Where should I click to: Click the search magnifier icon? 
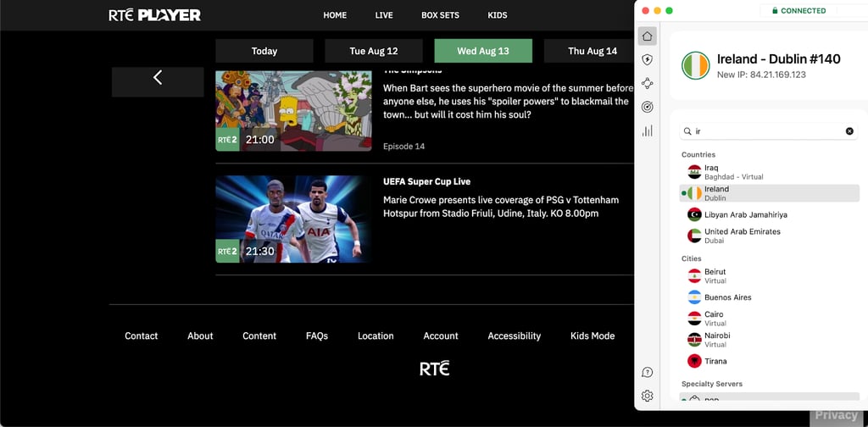pyautogui.click(x=687, y=131)
